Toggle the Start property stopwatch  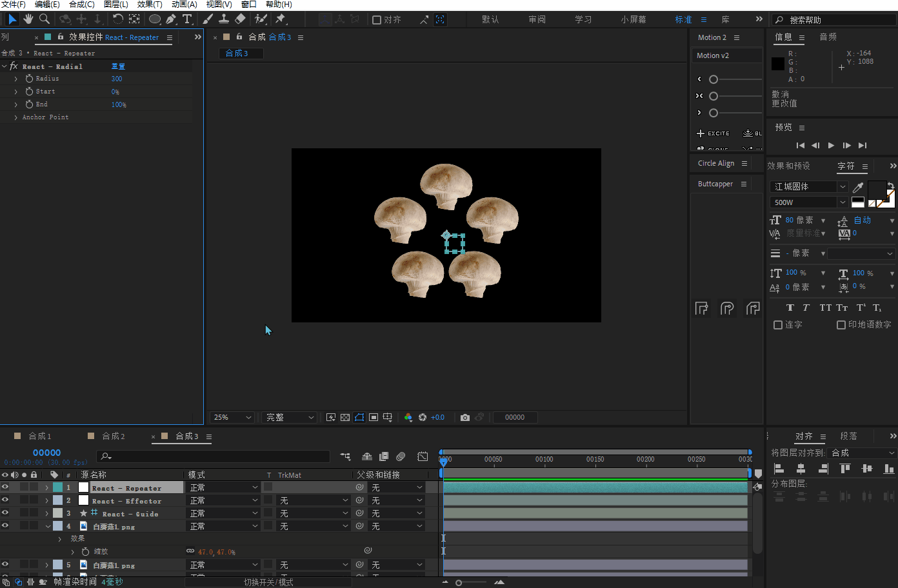pos(29,92)
